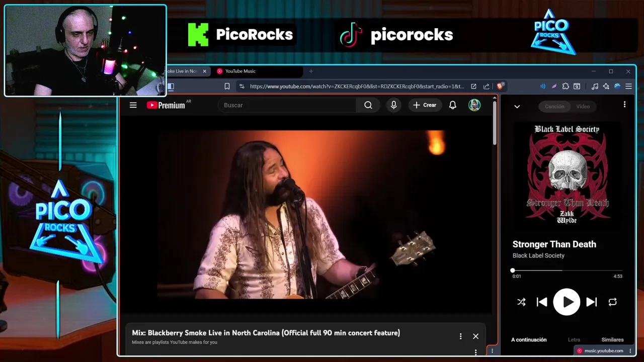The height and width of the screenshot is (362, 644).
Task: Click the blue audio waves extension icon
Action: pos(542,86)
